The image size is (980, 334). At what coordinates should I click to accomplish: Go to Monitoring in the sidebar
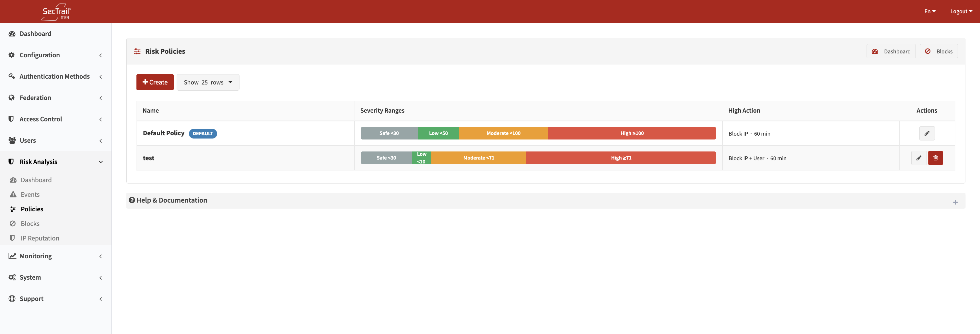coord(35,256)
